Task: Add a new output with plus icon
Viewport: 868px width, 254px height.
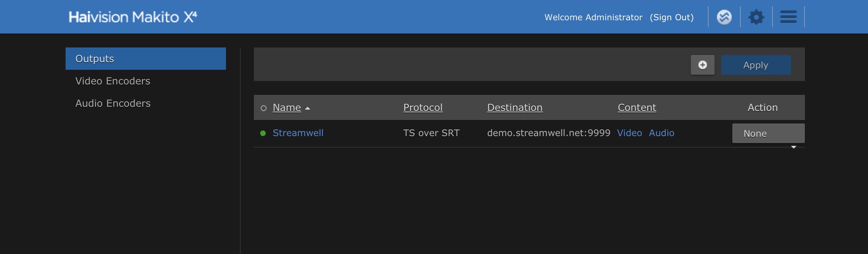Action: (x=702, y=65)
